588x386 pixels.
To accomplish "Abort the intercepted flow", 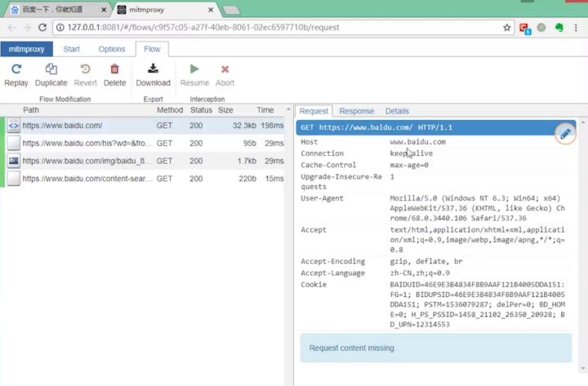I will [225, 75].
